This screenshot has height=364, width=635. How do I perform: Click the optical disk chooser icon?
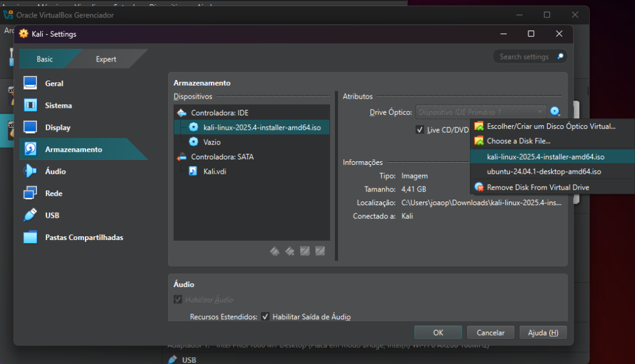pyautogui.click(x=555, y=112)
